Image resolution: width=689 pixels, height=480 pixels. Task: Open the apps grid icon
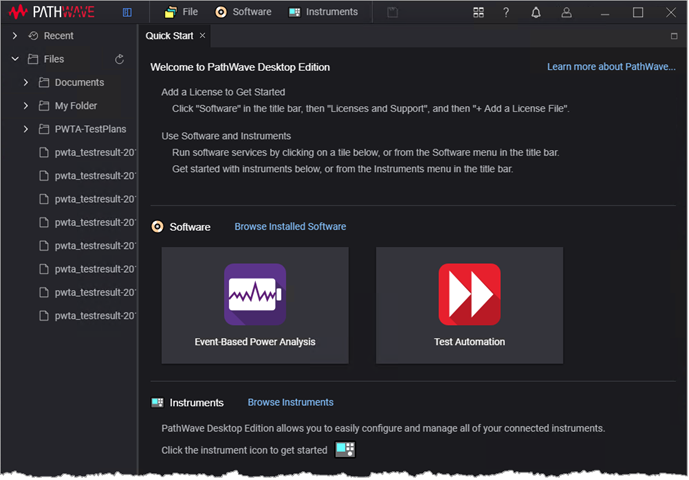click(x=479, y=12)
